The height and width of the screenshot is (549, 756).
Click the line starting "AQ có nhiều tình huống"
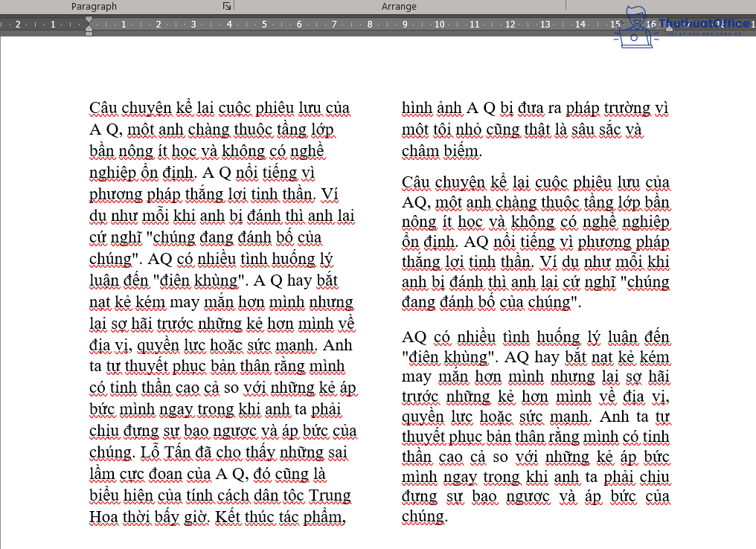(x=536, y=337)
